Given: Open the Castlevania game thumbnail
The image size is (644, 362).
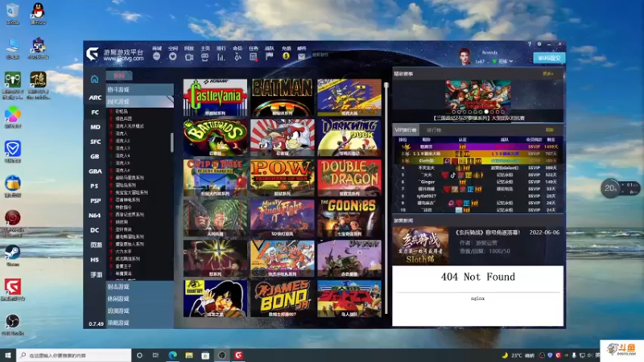Looking at the screenshot, I should [215, 97].
